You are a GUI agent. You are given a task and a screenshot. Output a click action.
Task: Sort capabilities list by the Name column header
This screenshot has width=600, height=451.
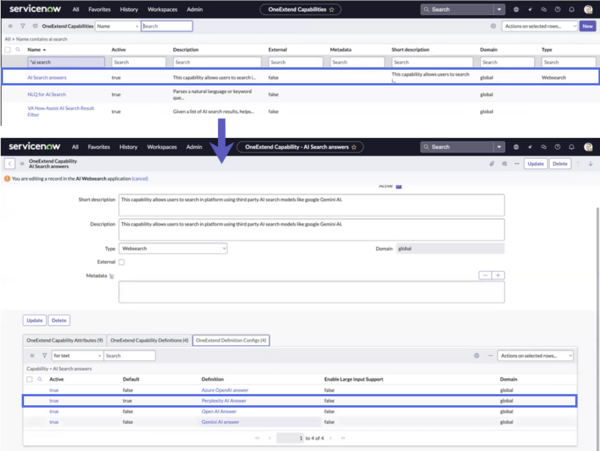pyautogui.click(x=34, y=50)
